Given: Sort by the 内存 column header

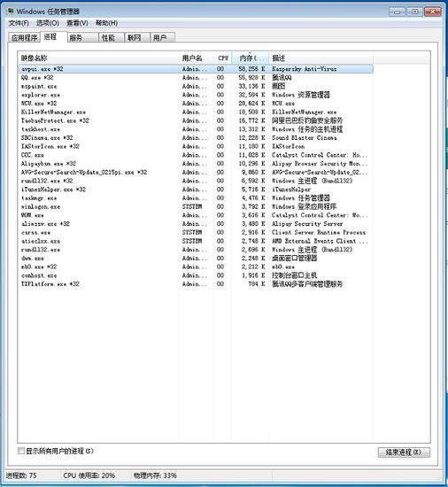Looking at the screenshot, I should 251,58.
